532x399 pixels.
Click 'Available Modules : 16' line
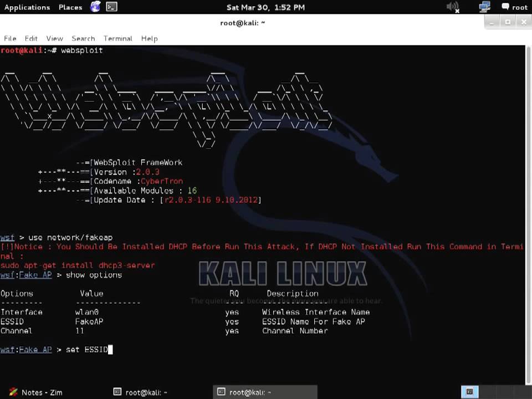pyautogui.click(x=145, y=191)
